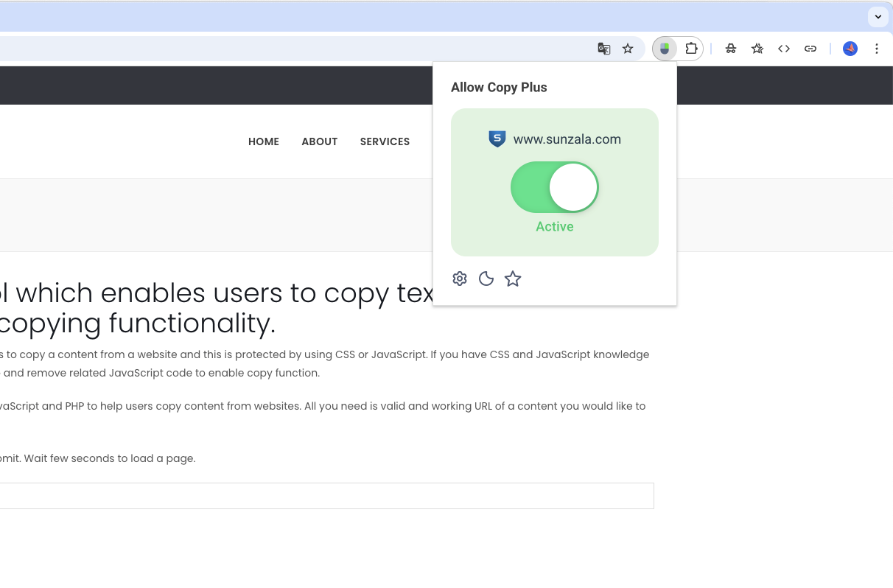The height and width of the screenshot is (588, 893).
Task: Click the code brackets toolbar icon
Action: (x=784, y=48)
